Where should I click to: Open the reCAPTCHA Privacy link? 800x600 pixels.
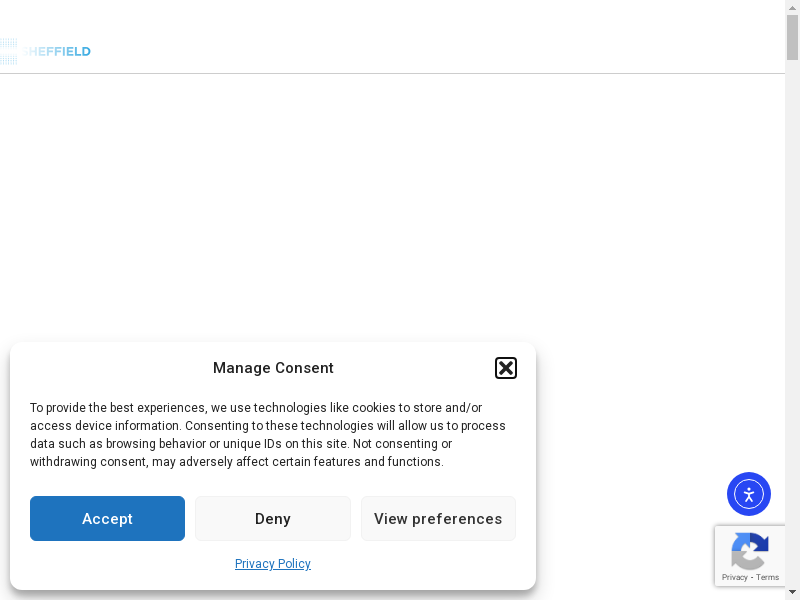tap(734, 577)
